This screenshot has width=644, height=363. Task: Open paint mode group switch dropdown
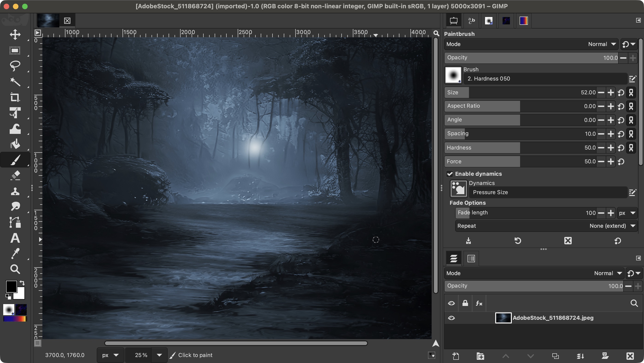[x=629, y=44]
